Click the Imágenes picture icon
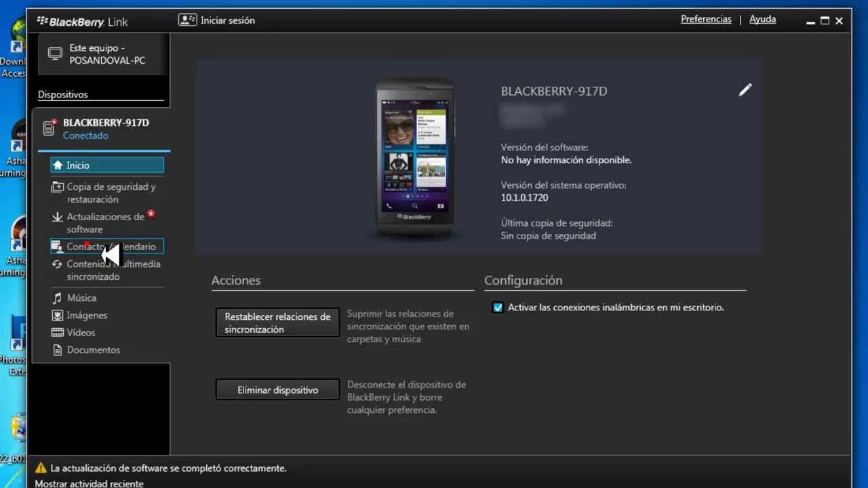Image resolution: width=868 pixels, height=488 pixels. [x=58, y=315]
